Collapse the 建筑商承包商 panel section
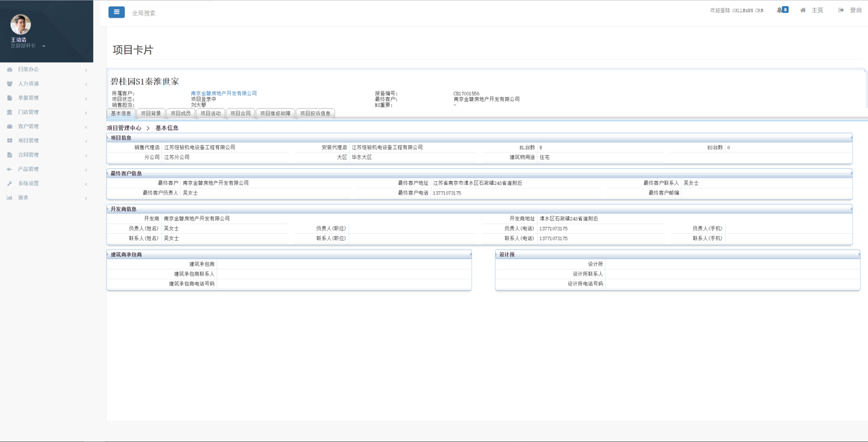 tap(471, 254)
